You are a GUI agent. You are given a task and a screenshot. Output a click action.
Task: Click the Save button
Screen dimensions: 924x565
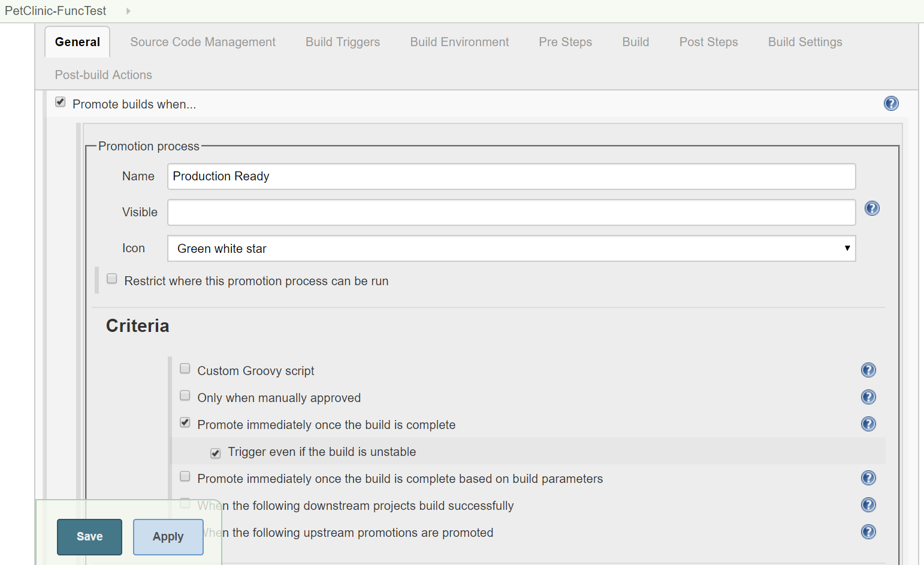point(90,537)
